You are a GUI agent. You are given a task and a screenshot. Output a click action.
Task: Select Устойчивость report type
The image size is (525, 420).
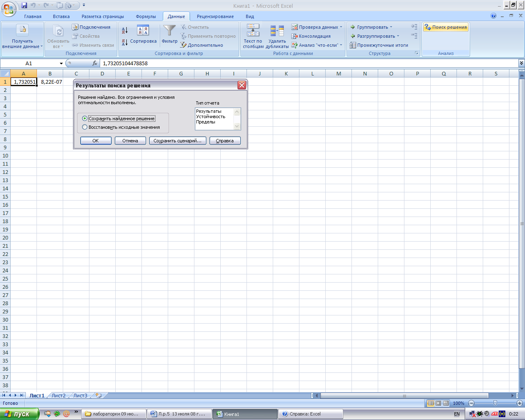pos(211,116)
